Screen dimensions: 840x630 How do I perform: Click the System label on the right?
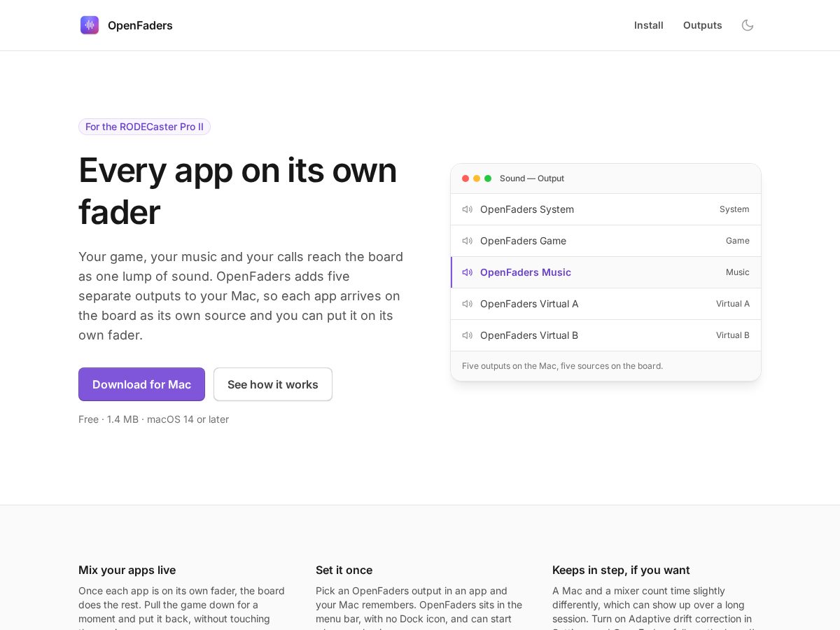tap(734, 209)
